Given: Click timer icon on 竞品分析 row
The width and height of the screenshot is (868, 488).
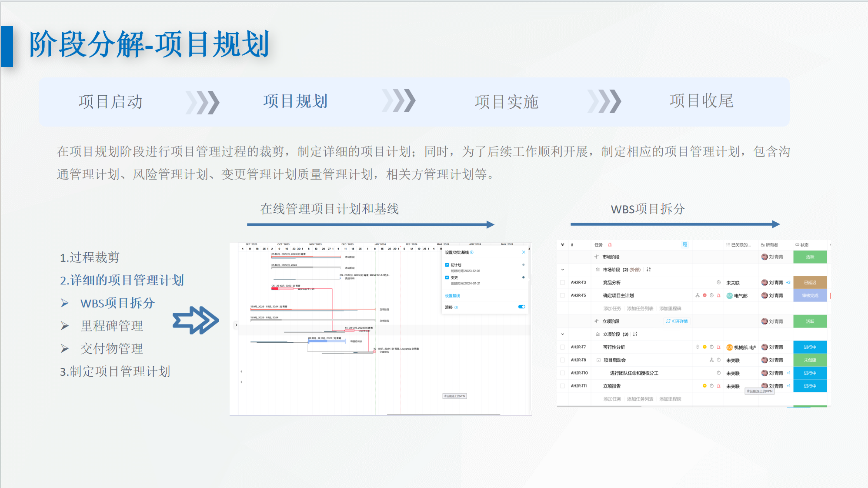Looking at the screenshot, I should coord(718,283).
